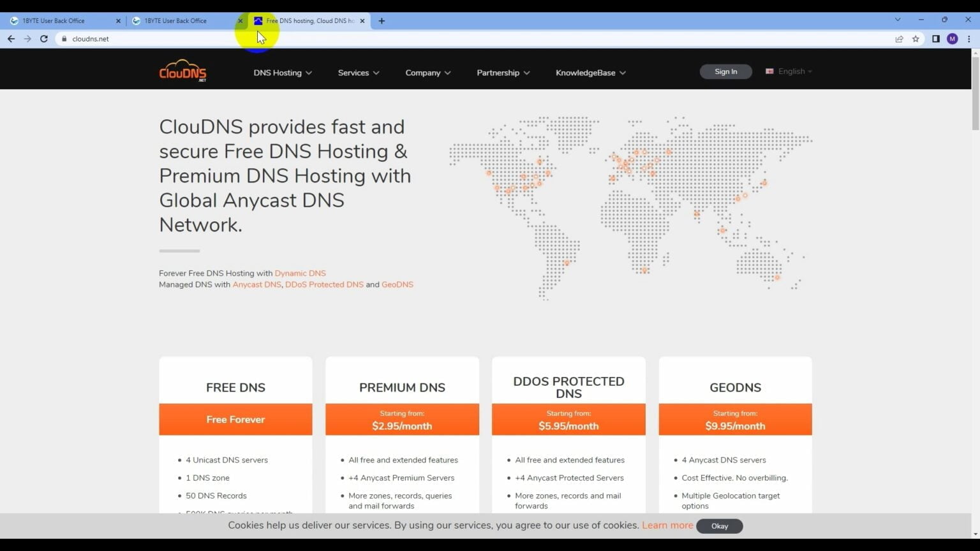This screenshot has height=551, width=980.
Task: Open the Dynamic DNS link
Action: (x=300, y=273)
